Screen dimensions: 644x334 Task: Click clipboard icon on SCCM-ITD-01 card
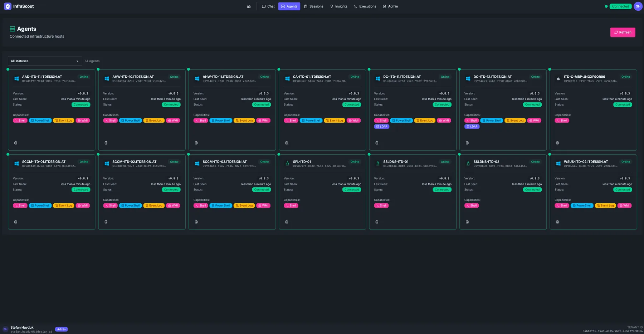click(16, 222)
